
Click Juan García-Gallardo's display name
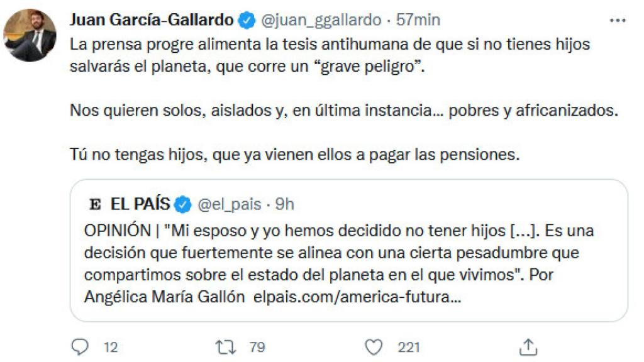(x=151, y=19)
